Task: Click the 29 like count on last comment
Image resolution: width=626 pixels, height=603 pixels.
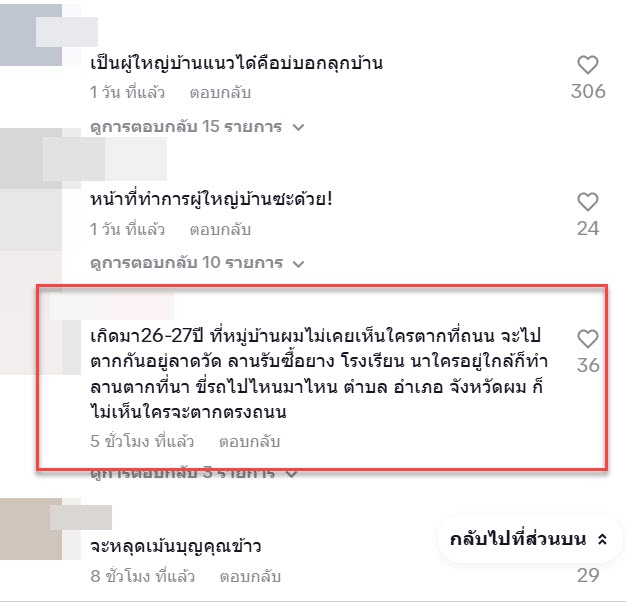Action: (588, 575)
